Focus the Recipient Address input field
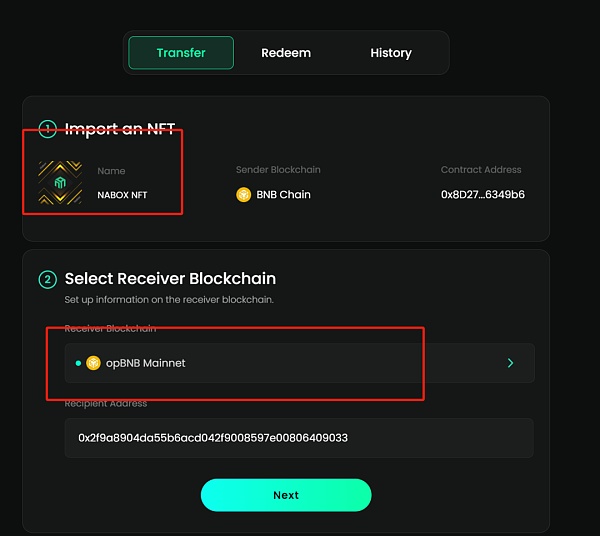The height and width of the screenshot is (536, 600). pyautogui.click(x=299, y=438)
